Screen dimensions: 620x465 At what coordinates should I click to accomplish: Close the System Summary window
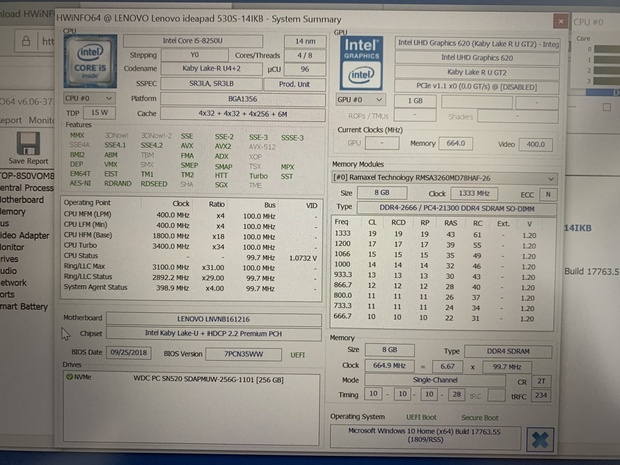(561, 21)
